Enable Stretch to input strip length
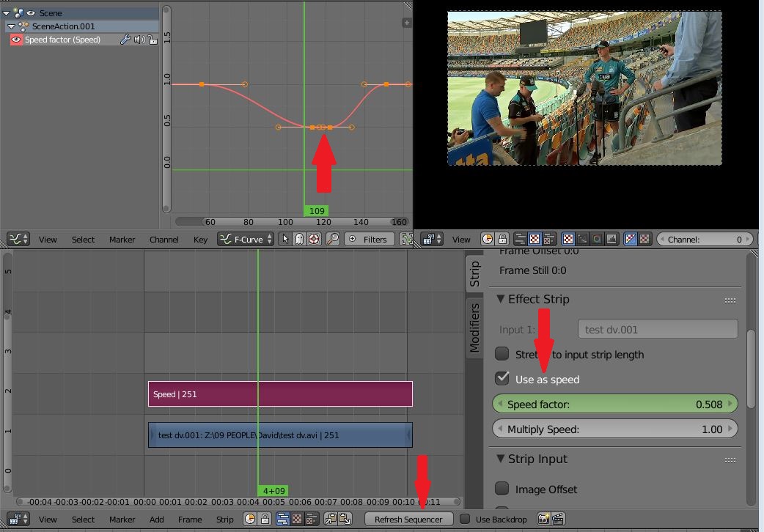 (x=503, y=354)
